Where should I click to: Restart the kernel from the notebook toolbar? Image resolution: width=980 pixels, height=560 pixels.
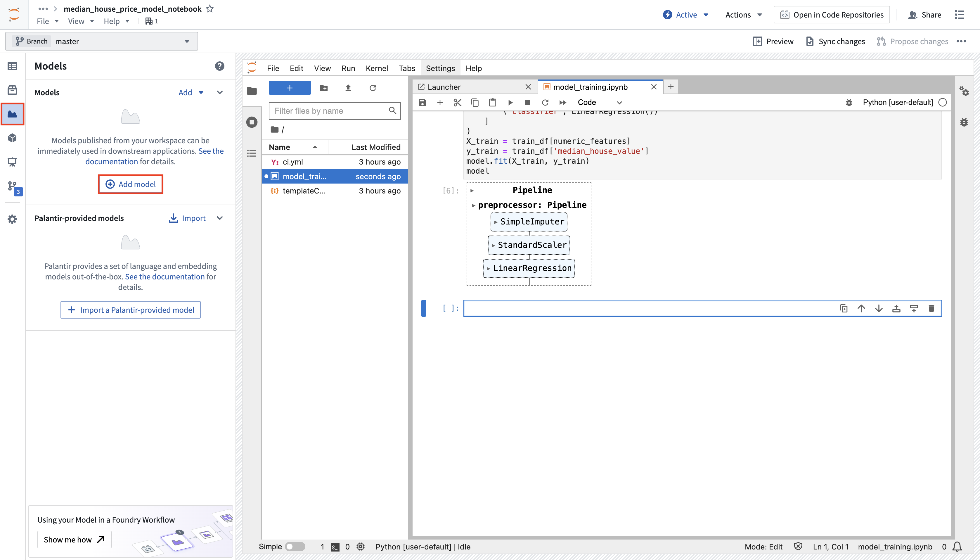coord(545,102)
